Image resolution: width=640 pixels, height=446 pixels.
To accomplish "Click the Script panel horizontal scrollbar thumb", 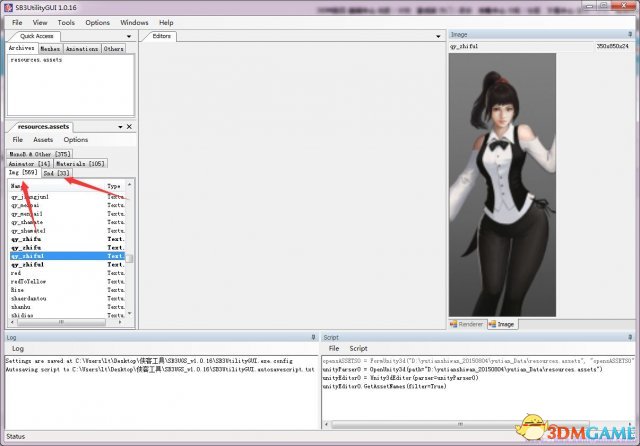I will coord(460,424).
